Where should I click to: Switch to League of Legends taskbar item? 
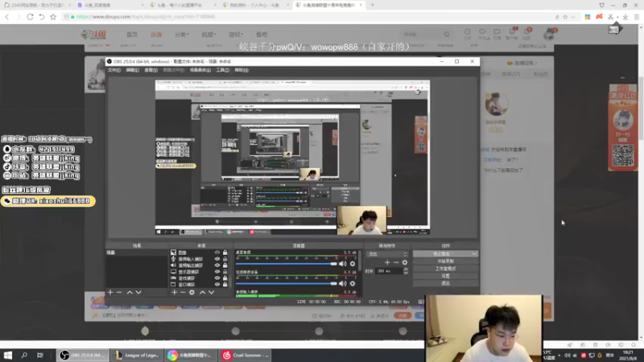click(137, 355)
